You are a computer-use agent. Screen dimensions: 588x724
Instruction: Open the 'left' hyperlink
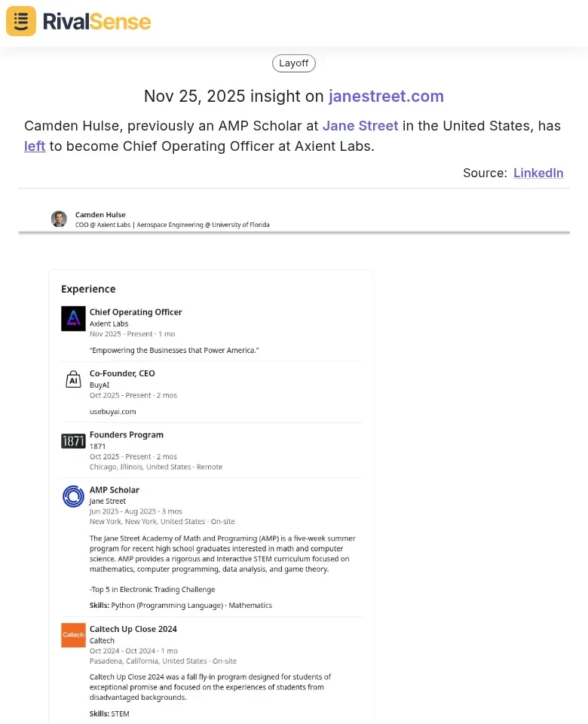35,146
